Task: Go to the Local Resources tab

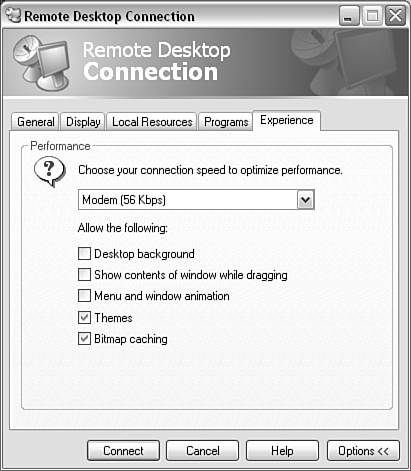Action: [152, 122]
